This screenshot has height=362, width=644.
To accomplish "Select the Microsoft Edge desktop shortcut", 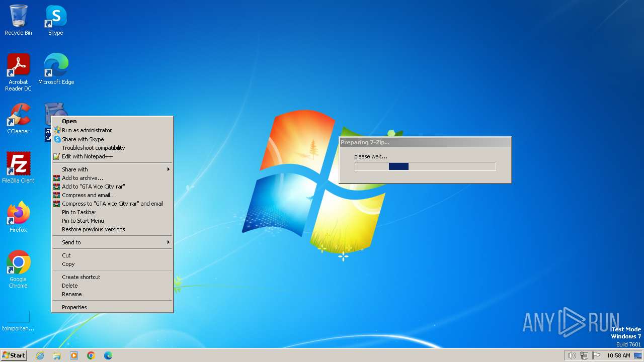I will (56, 69).
